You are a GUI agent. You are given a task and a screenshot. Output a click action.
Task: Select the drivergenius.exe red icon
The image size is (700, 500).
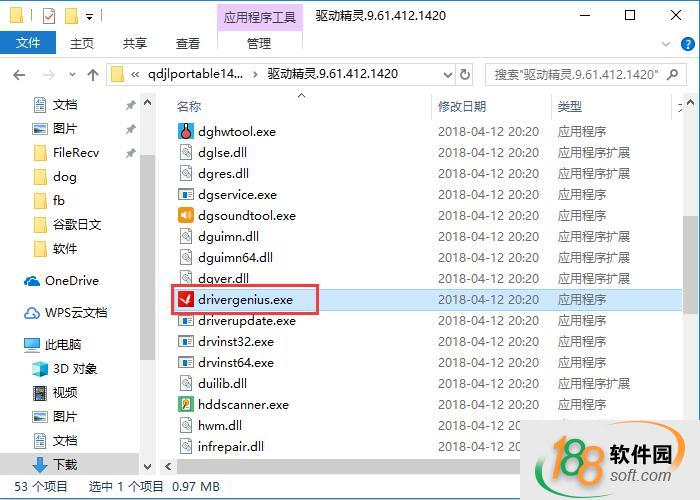[186, 299]
